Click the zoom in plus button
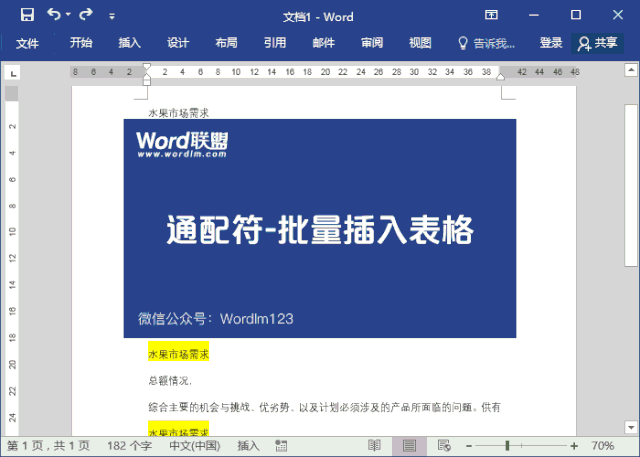Image resolution: width=640 pixels, height=457 pixels. 574,446
